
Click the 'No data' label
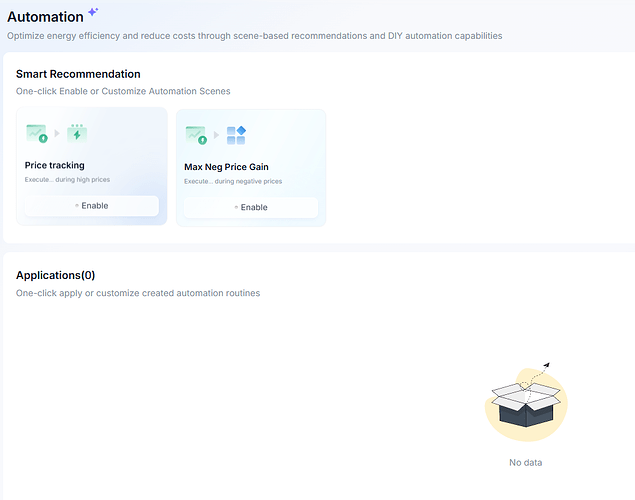[526, 462]
